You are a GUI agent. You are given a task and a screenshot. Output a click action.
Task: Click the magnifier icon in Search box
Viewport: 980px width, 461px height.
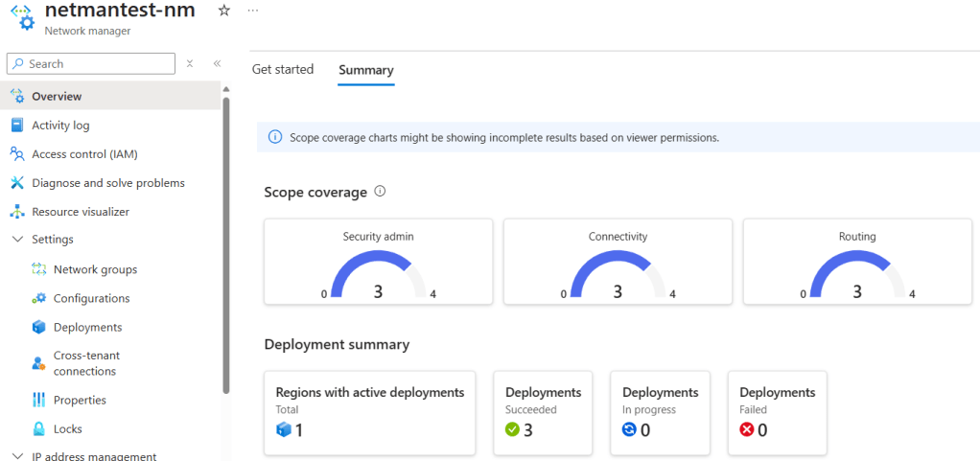click(19, 63)
